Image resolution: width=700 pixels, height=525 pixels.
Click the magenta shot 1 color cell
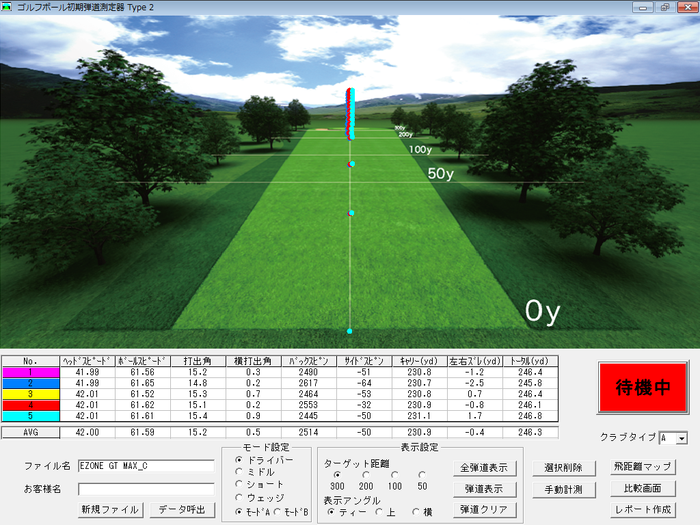(29, 372)
